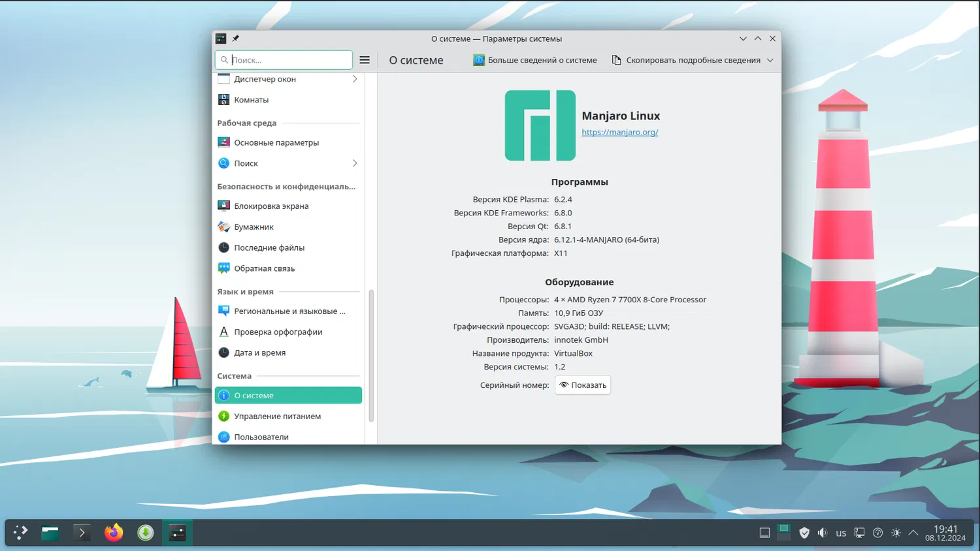This screenshot has width=980, height=551.
Task: Click the sidebar vertical scrollbar
Action: (371, 356)
